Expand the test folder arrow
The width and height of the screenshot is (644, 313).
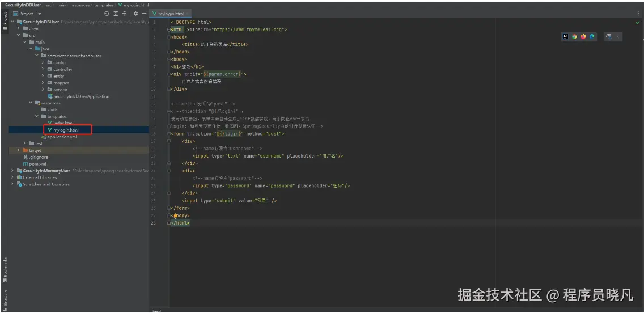[24, 143]
